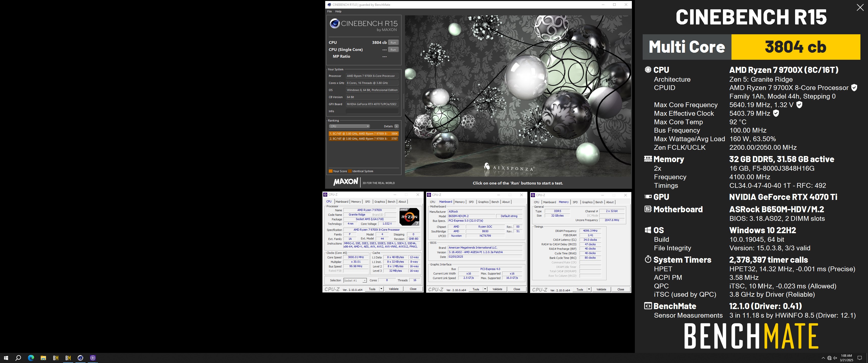868x363 pixels.
Task: Select the ranking row with score 3804
Action: click(364, 134)
